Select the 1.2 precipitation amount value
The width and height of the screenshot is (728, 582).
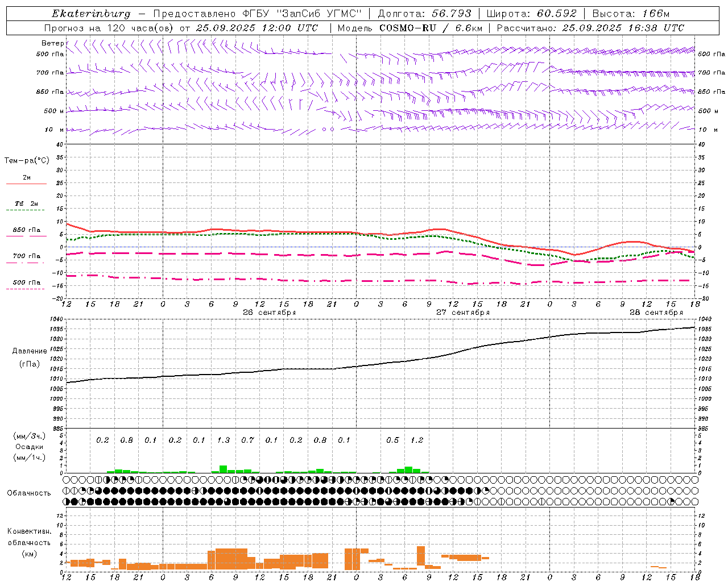[x=417, y=440]
